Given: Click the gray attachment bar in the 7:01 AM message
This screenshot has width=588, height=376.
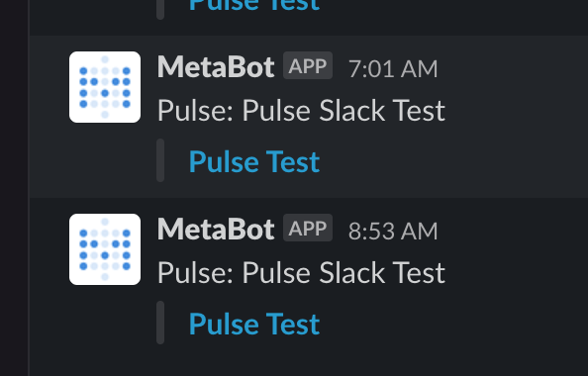Looking at the screenshot, I should click(x=160, y=160).
